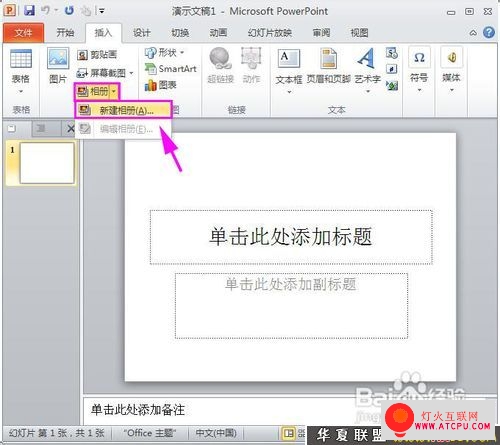The width and height of the screenshot is (500, 445).
Task: Click the Date and Time small icon
Action: (x=392, y=53)
